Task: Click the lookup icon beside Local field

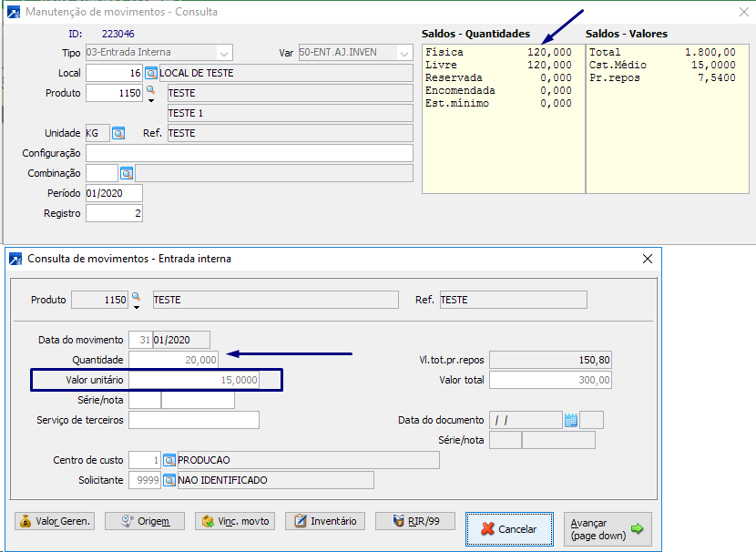Action: (151, 73)
